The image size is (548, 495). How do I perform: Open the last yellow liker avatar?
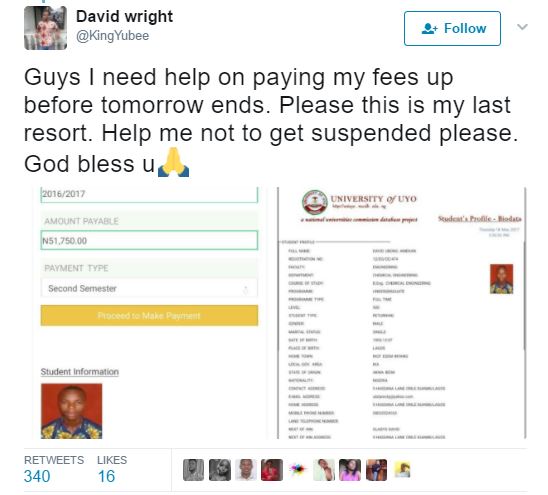402,469
